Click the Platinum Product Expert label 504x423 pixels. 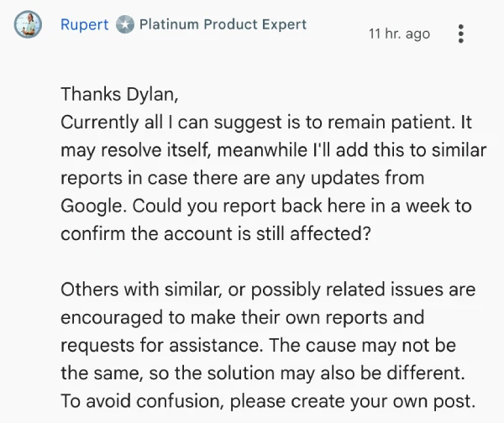pos(223,24)
